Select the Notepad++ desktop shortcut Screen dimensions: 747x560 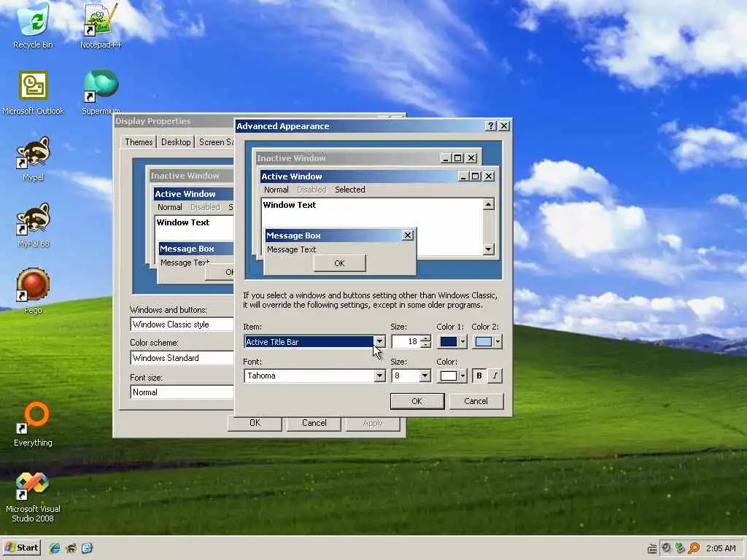[101, 26]
